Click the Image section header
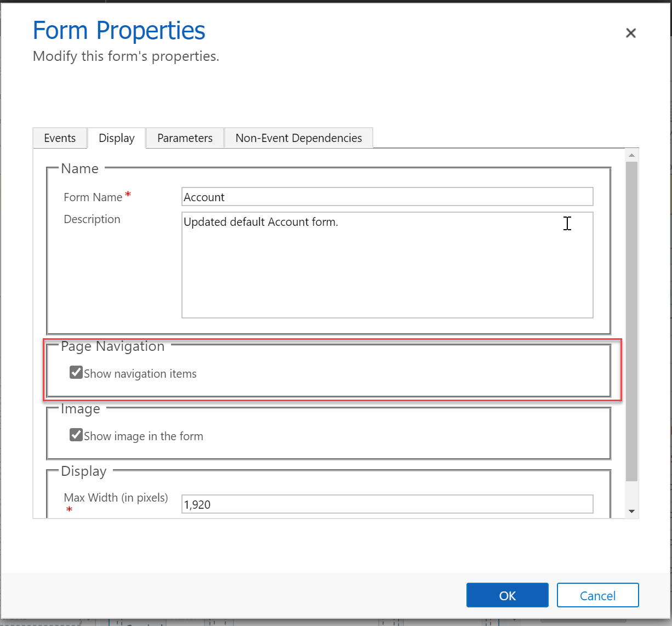 pyautogui.click(x=80, y=408)
